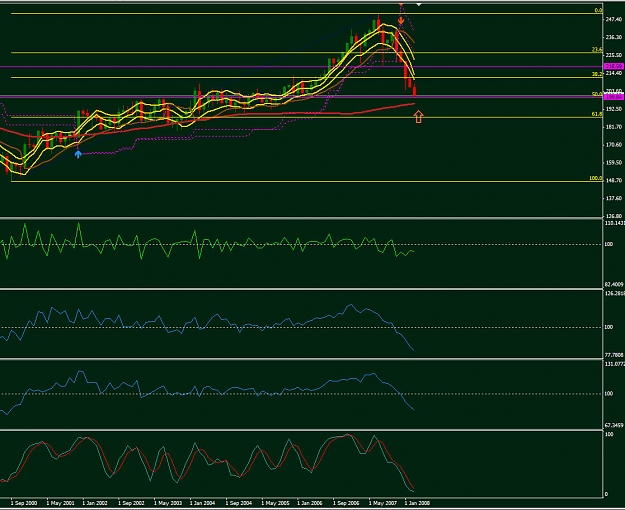The height and width of the screenshot is (510, 625).
Task: Click the 1 May 2003 date label
Action: tap(167, 503)
